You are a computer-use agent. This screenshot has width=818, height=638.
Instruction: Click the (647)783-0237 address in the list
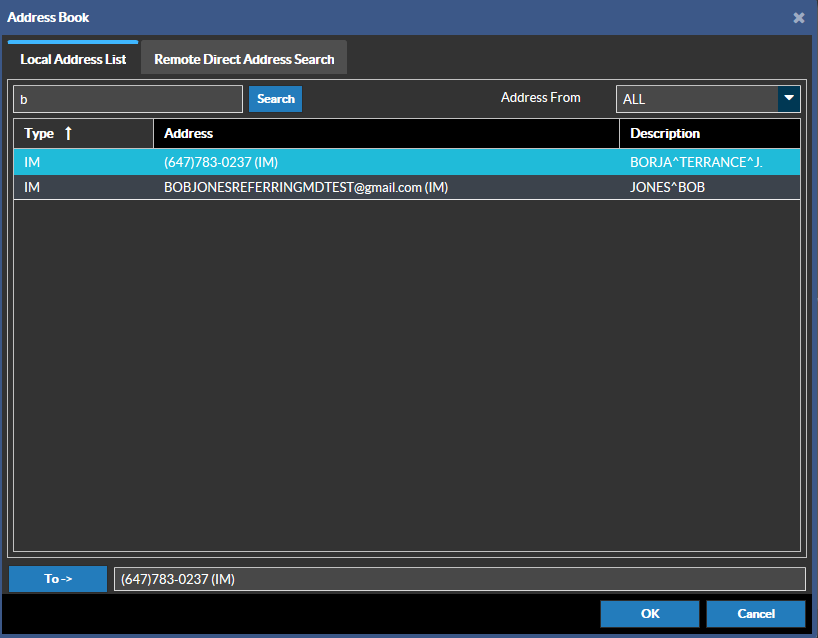pos(221,162)
